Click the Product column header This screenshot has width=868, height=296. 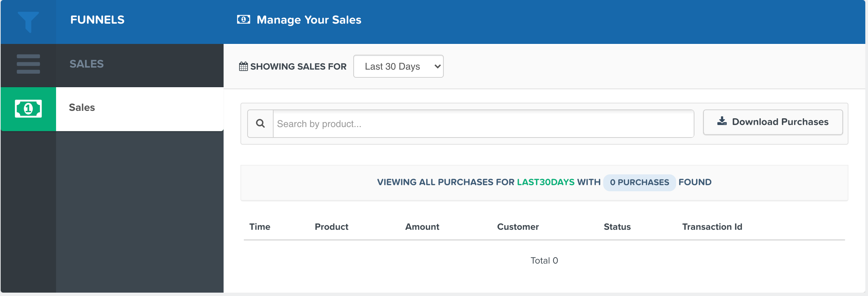331,227
